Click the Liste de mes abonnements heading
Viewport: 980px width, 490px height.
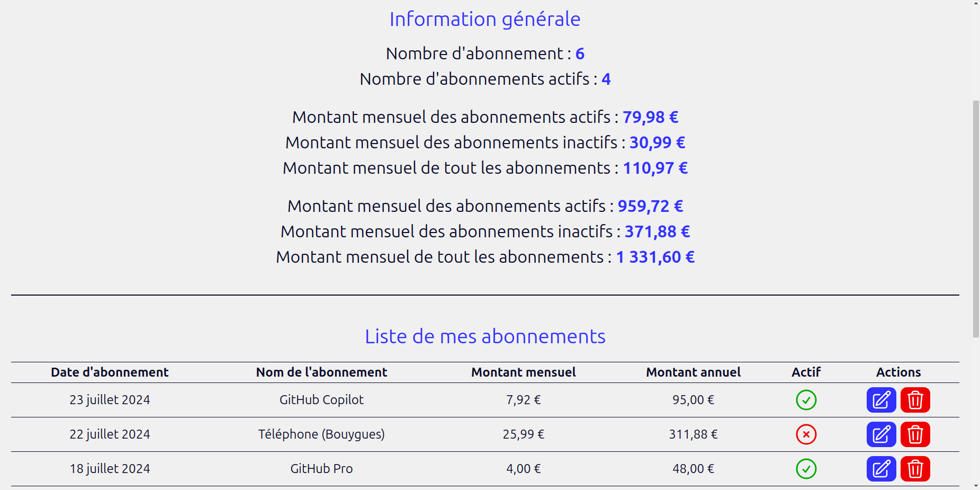coord(484,336)
